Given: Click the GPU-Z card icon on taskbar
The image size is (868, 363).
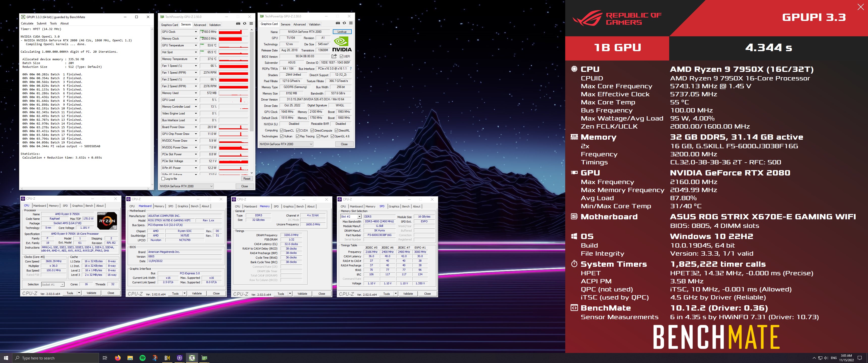Looking at the screenshot, I should [x=205, y=358].
